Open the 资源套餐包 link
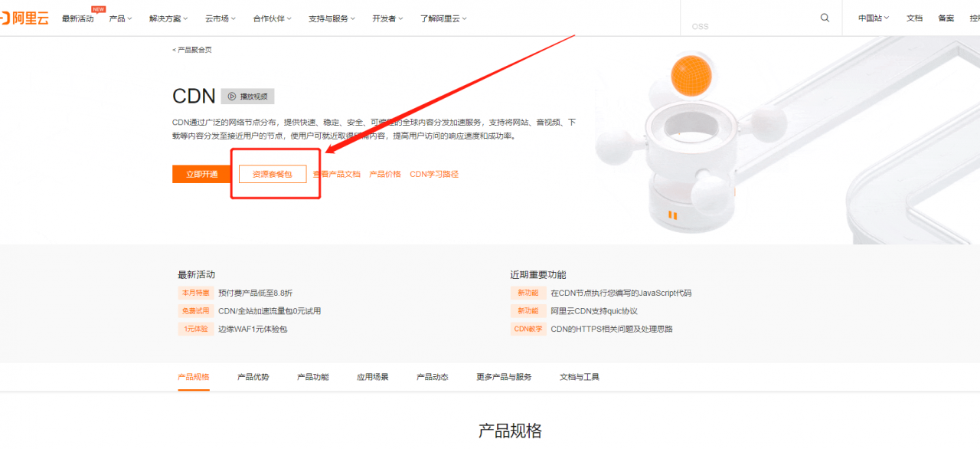 273,174
